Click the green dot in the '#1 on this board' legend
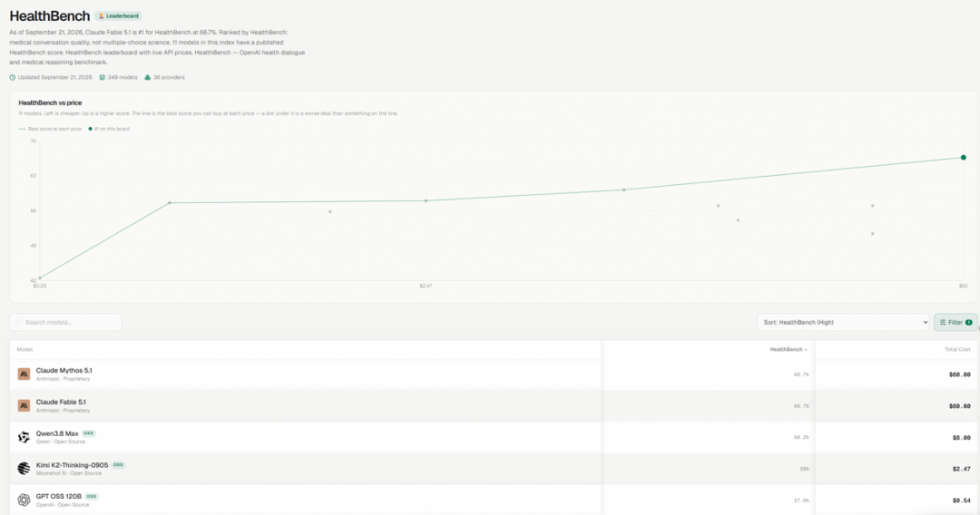 tap(90, 129)
